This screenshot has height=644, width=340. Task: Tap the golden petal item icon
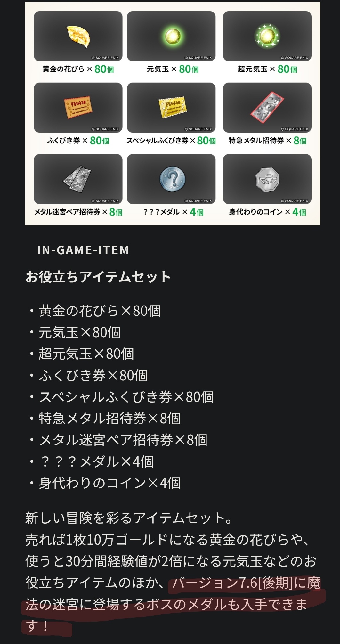[78, 37]
